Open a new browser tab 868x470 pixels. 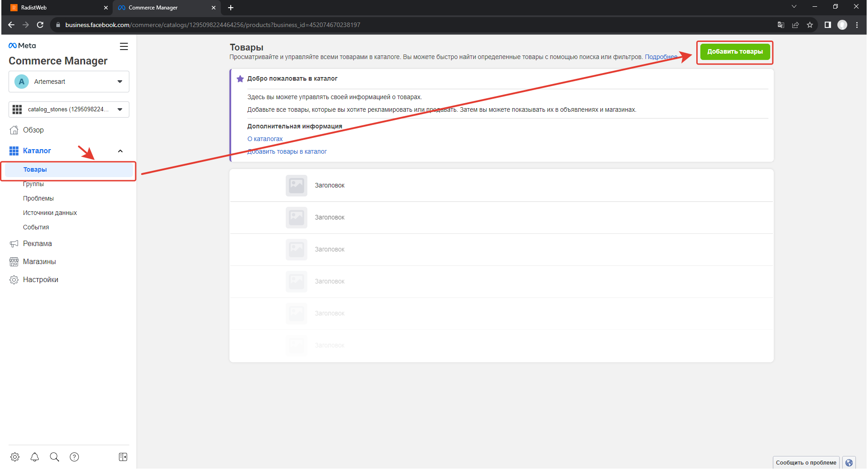(231, 8)
